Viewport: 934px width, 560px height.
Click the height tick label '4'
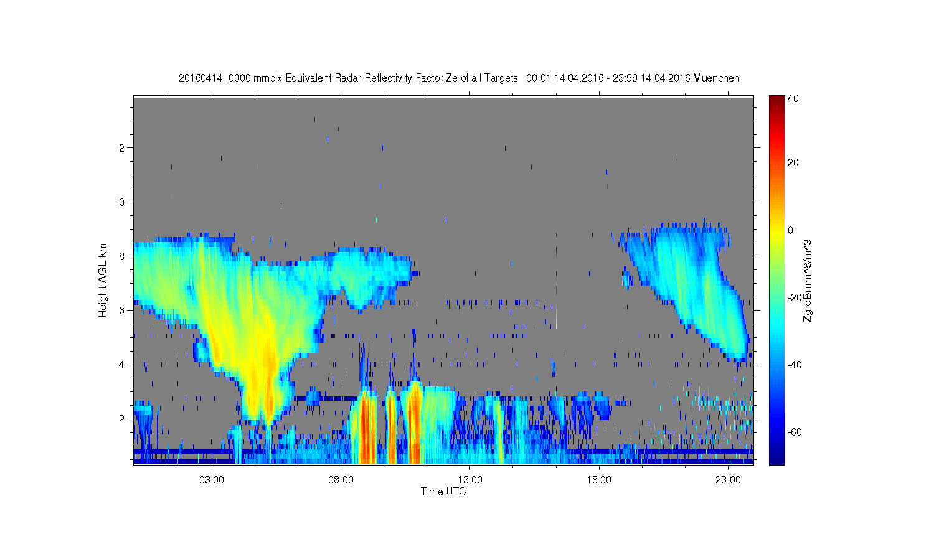pos(123,365)
